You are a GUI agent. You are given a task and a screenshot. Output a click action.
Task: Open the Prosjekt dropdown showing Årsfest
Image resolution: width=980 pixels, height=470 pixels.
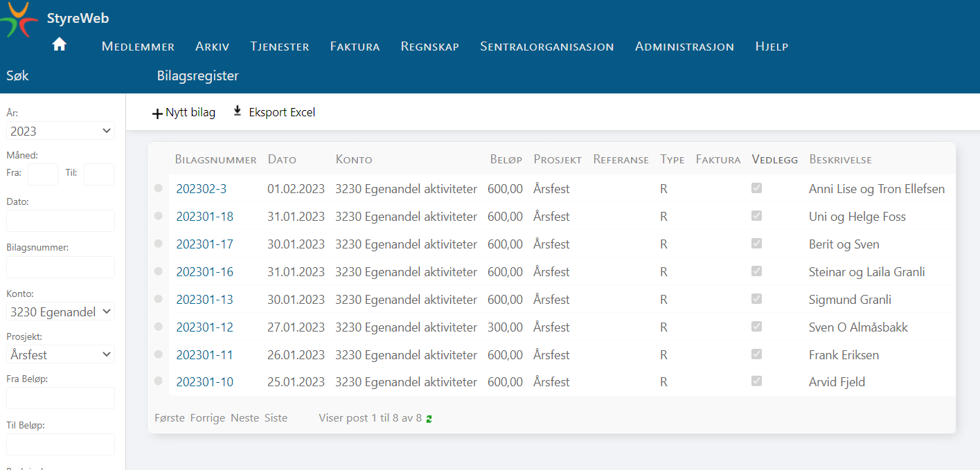tap(60, 354)
